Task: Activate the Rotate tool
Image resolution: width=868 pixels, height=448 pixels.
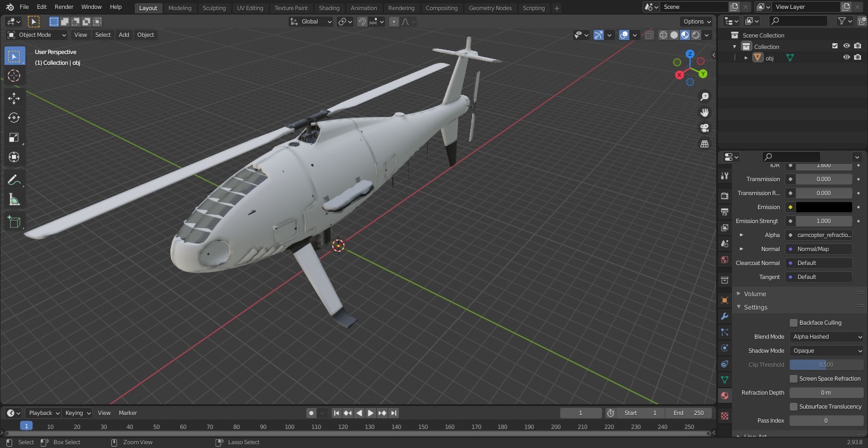Action: (14, 118)
